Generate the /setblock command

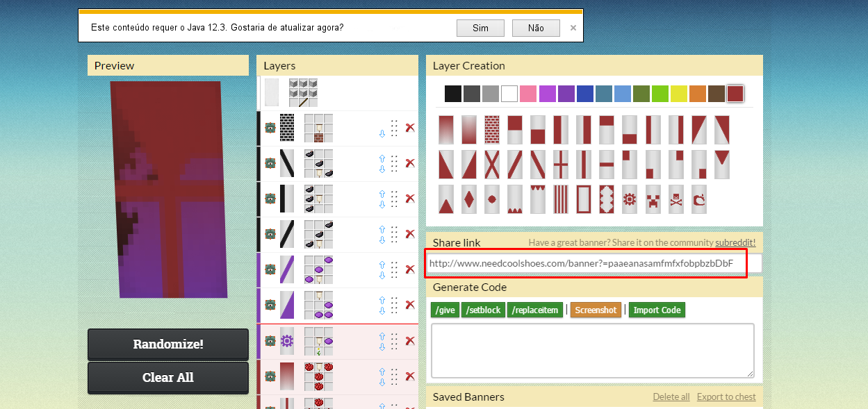[483, 310]
